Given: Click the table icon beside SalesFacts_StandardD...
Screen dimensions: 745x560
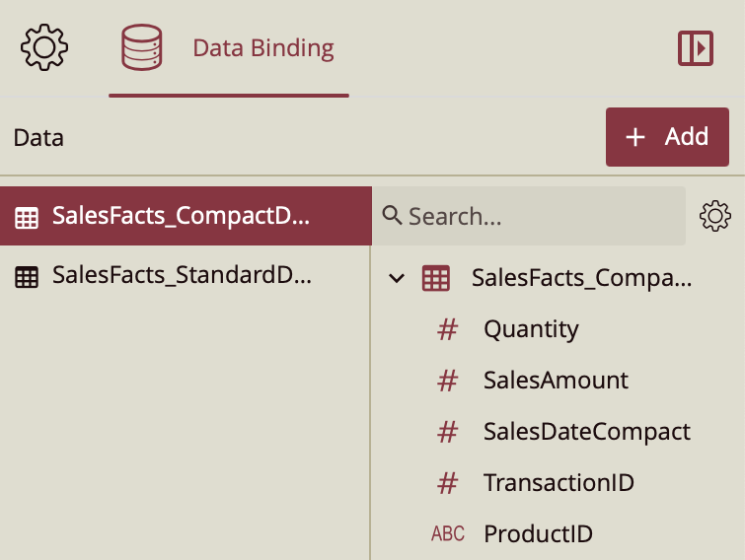Looking at the screenshot, I should pos(27,277).
